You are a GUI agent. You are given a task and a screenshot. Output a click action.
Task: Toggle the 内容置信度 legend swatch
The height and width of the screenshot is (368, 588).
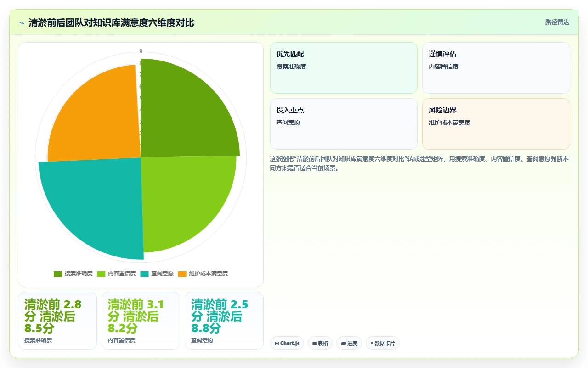[x=102, y=273]
